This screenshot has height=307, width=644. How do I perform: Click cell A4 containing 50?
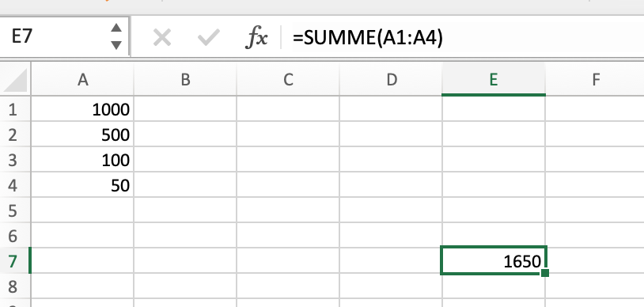(82, 185)
